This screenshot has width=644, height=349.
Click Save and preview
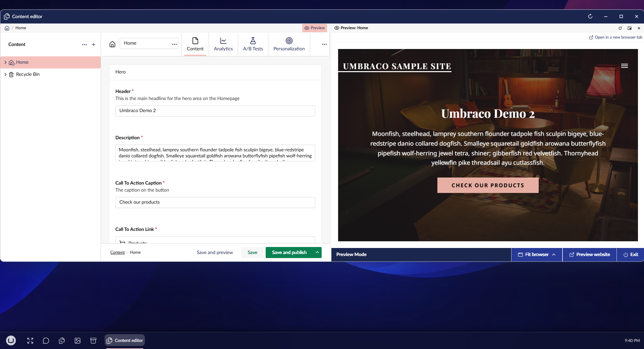[x=215, y=252]
